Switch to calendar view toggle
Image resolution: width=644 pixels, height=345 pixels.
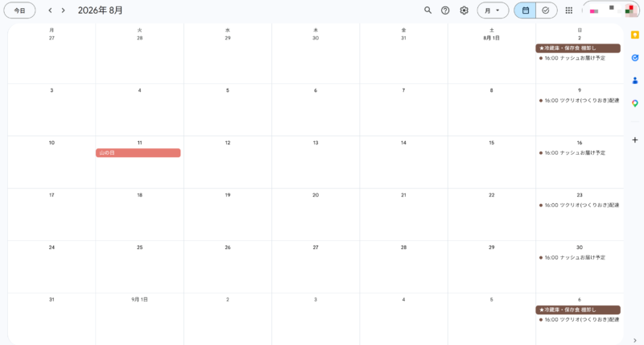click(526, 10)
